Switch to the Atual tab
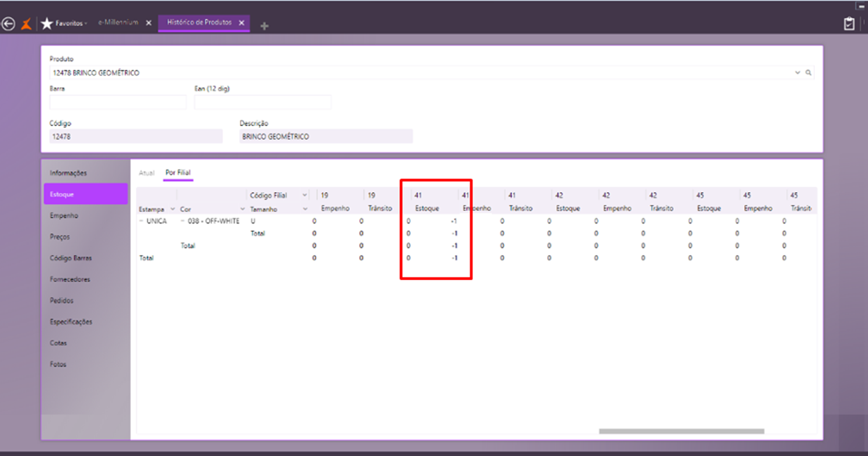This screenshot has width=868, height=456. 147,173
